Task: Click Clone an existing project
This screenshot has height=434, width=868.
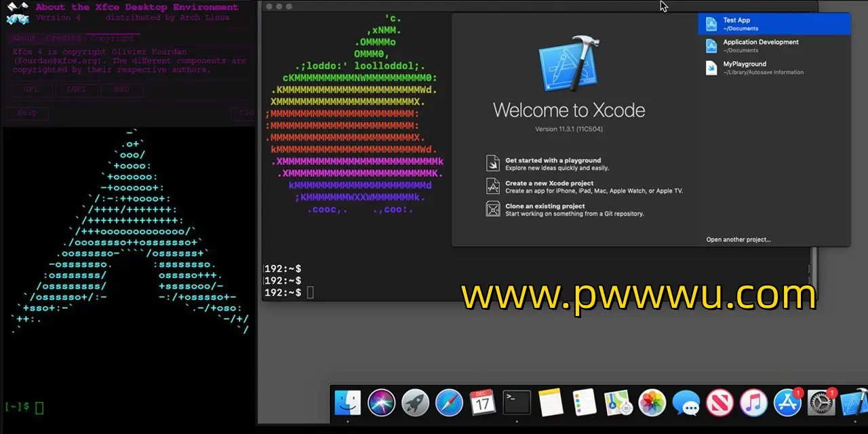Action: [545, 210]
